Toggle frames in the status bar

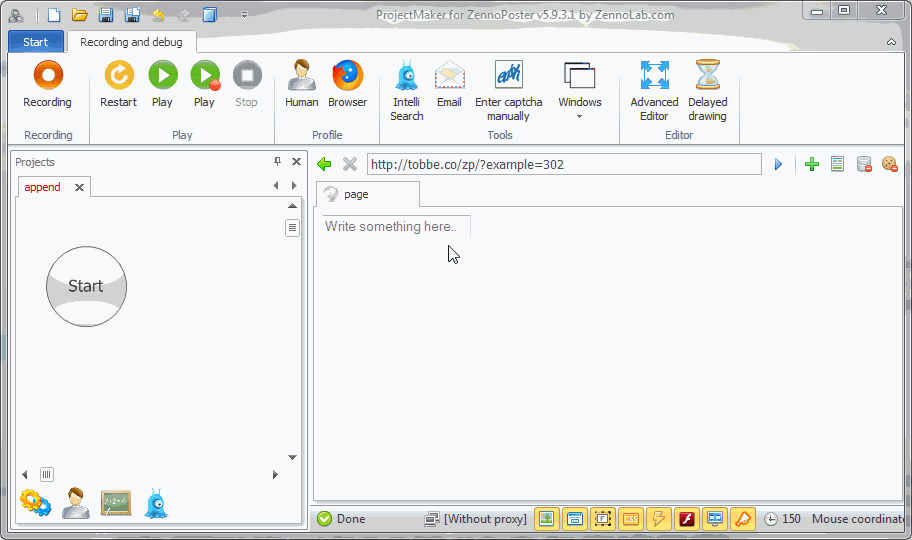[603, 518]
